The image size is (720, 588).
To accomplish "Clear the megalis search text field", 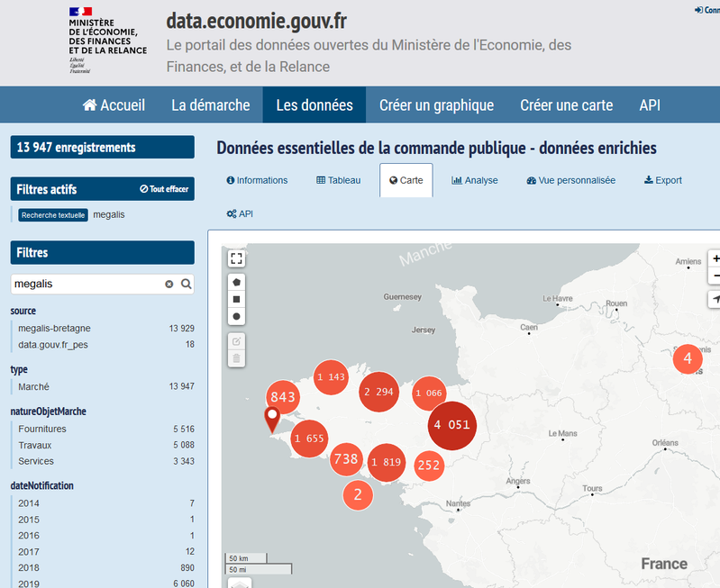I will (x=169, y=285).
